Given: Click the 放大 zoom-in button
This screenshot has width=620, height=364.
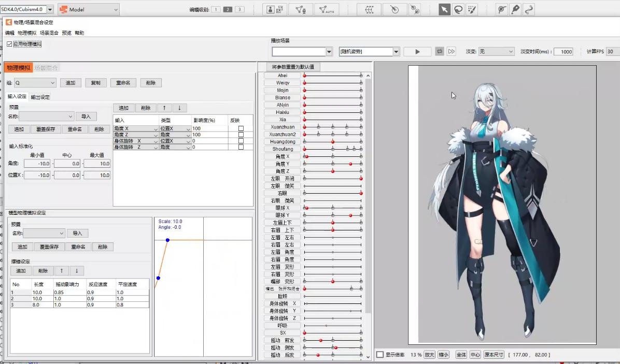Looking at the screenshot, I should 429,355.
